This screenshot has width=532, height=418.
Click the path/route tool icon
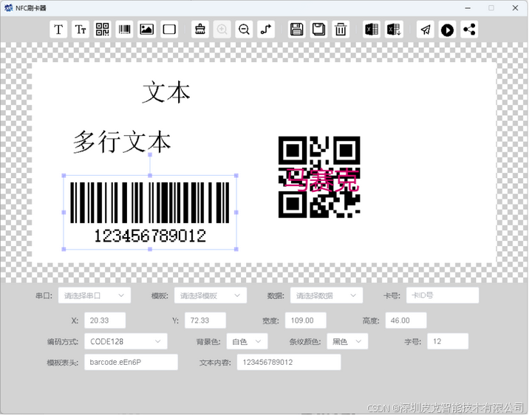(x=266, y=30)
